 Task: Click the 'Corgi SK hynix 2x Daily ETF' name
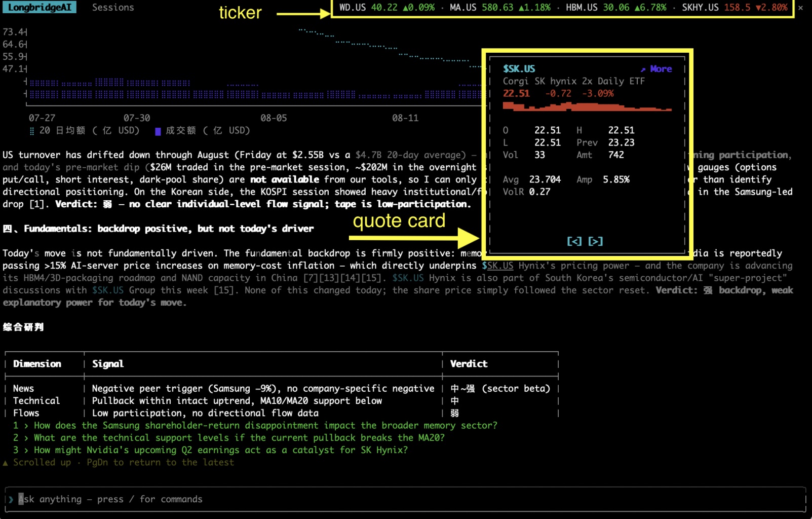[573, 81]
